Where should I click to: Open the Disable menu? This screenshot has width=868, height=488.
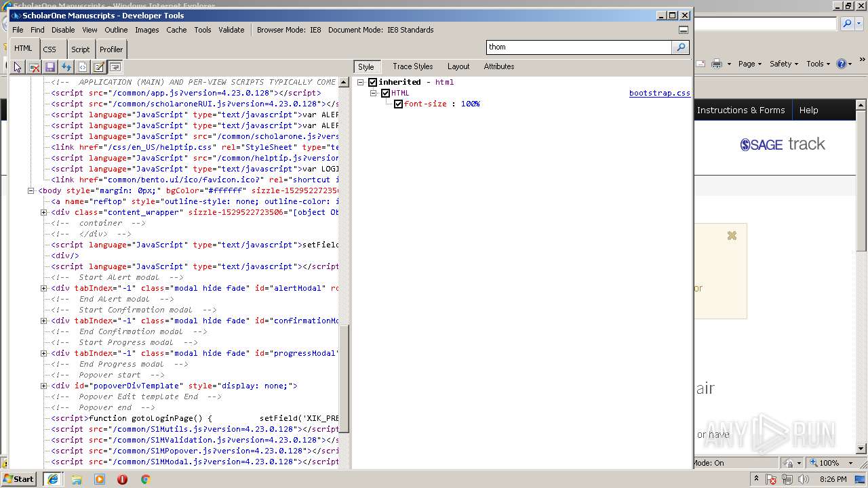coord(63,30)
